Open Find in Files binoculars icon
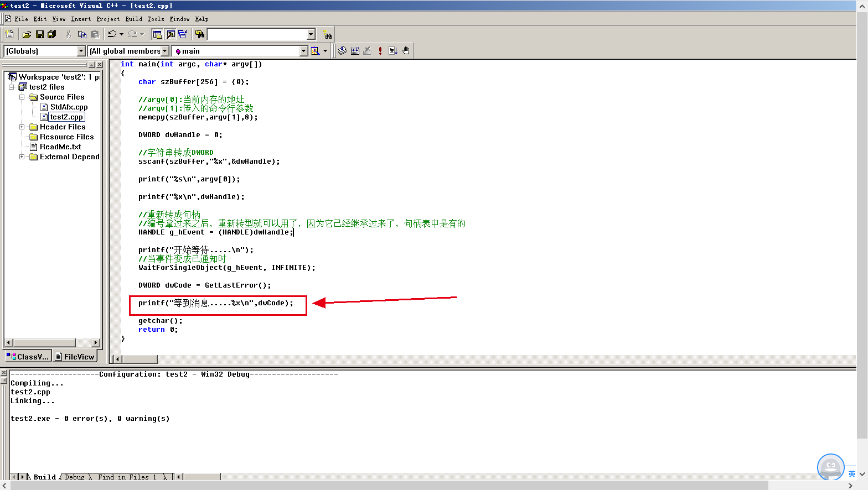Screen dimensions: 868x490 [200, 34]
